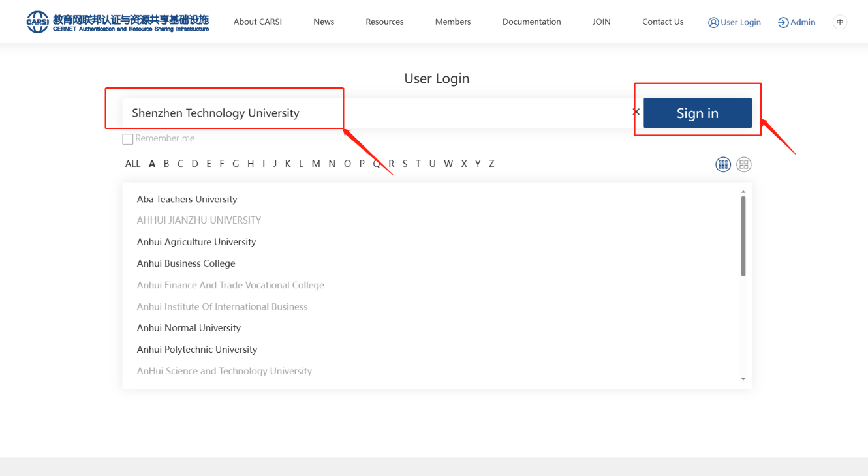Filter universities by letter L

point(301,164)
